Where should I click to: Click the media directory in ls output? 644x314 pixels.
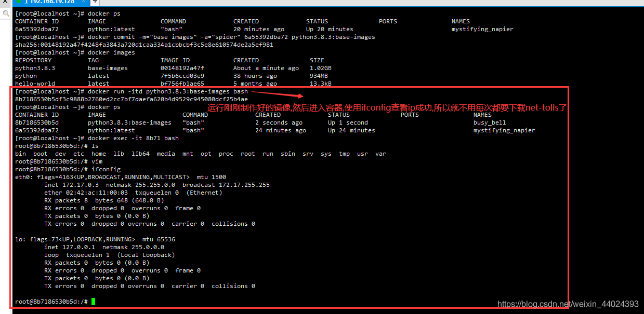[x=166, y=154]
